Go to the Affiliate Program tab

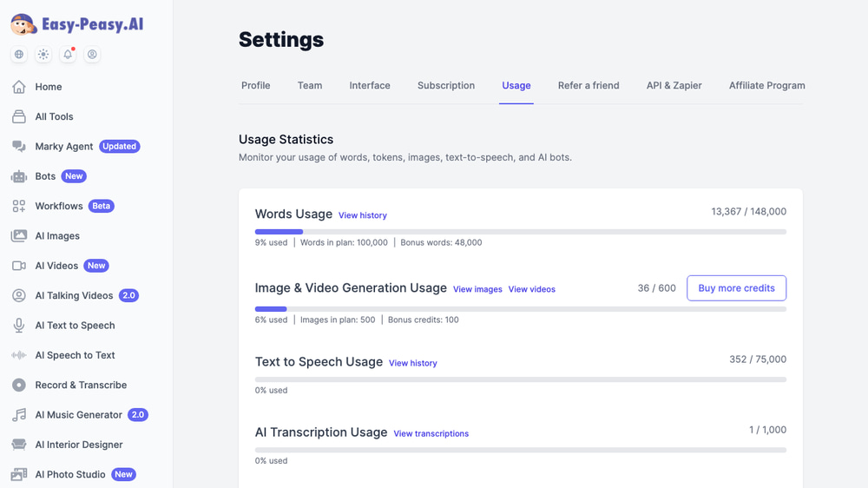[766, 85]
